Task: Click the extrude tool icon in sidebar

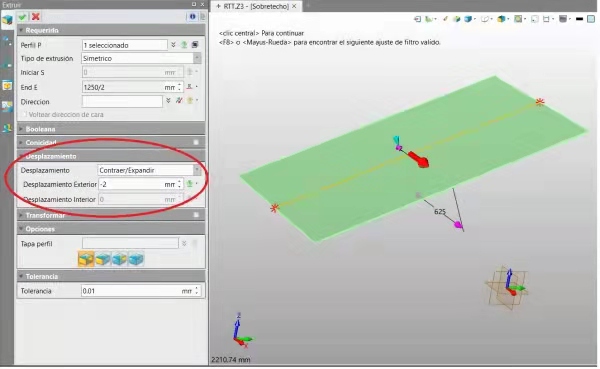Action: (7, 20)
